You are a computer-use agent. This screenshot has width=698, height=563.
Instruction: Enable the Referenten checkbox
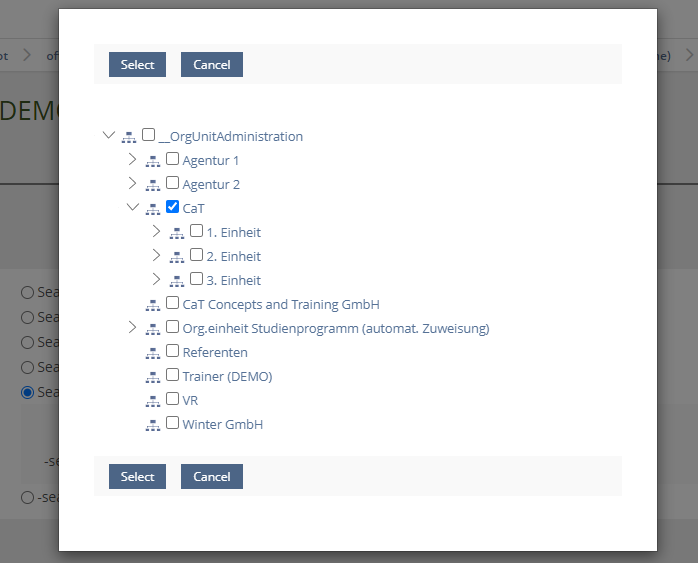(x=173, y=352)
